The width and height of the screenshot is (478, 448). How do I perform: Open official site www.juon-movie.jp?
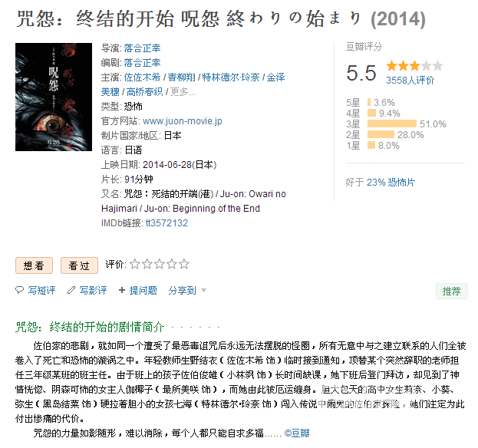[183, 121]
